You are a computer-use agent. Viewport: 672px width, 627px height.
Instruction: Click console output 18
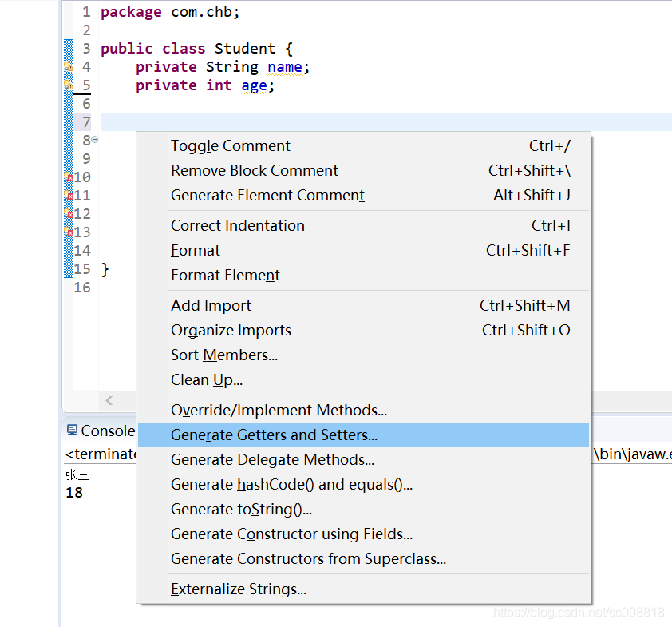[x=74, y=493]
